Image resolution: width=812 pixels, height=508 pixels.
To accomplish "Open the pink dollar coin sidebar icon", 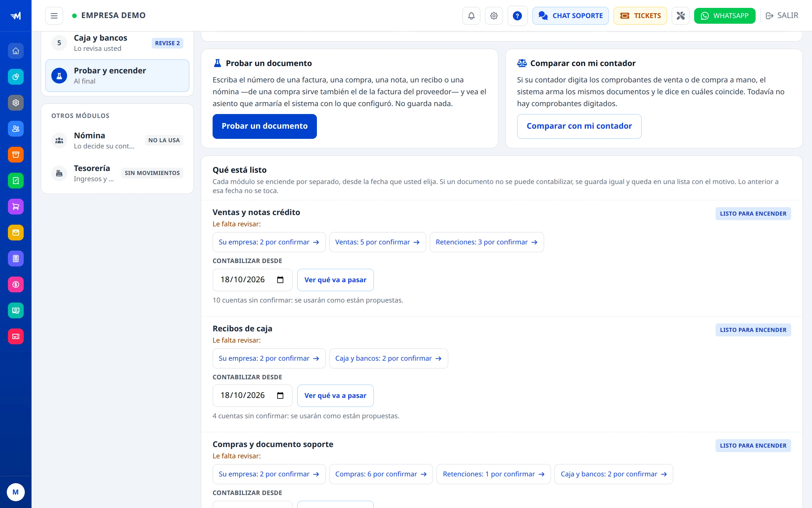I will pyautogui.click(x=16, y=284).
